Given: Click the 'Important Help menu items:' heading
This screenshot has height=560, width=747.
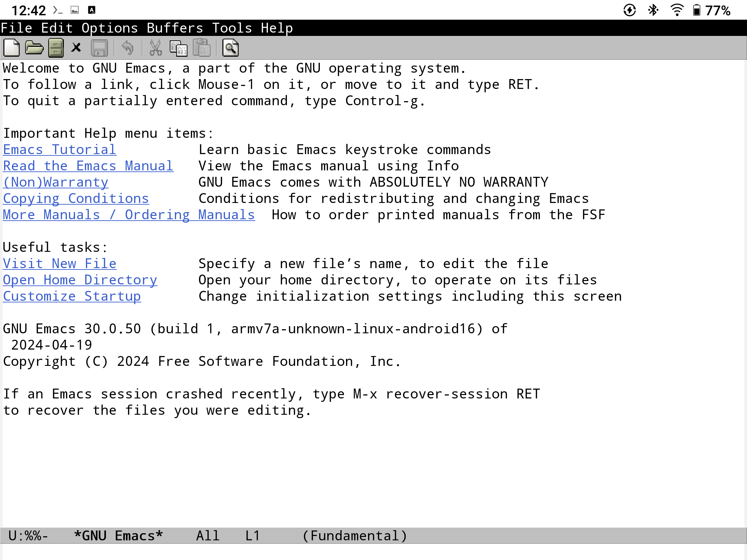Looking at the screenshot, I should pyautogui.click(x=109, y=133).
